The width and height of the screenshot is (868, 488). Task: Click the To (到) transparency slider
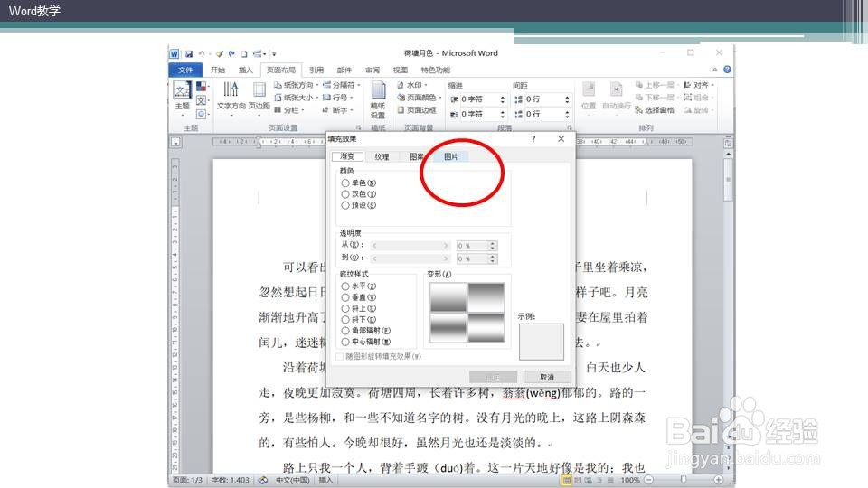(x=410, y=258)
